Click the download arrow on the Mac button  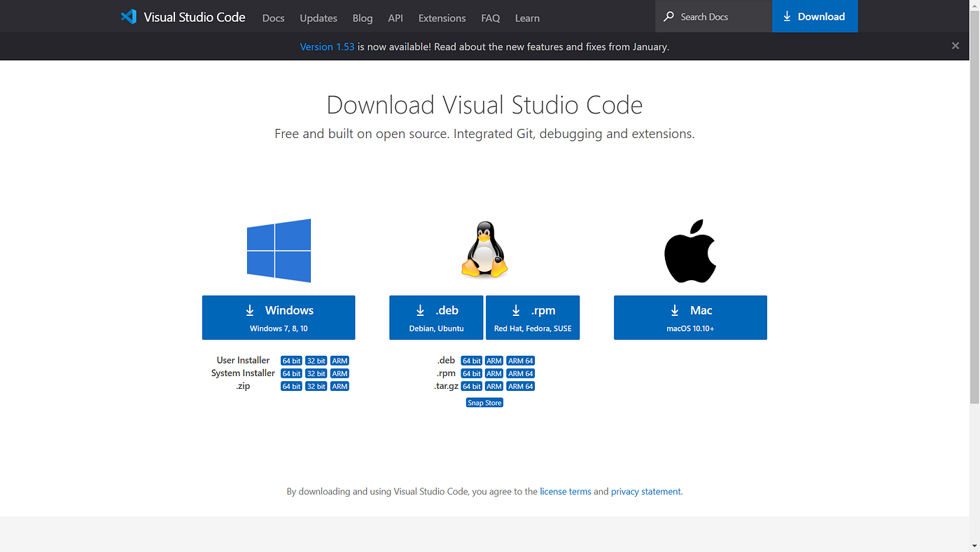click(674, 310)
